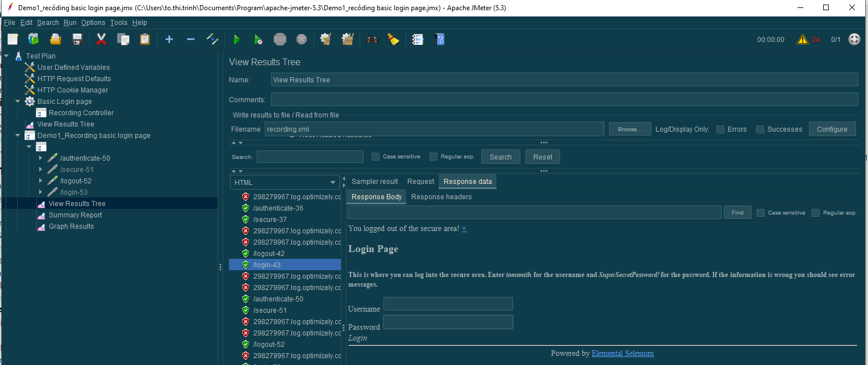Enable Regular exp. beside Find button
This screenshot has width=868, height=365.
tap(816, 213)
